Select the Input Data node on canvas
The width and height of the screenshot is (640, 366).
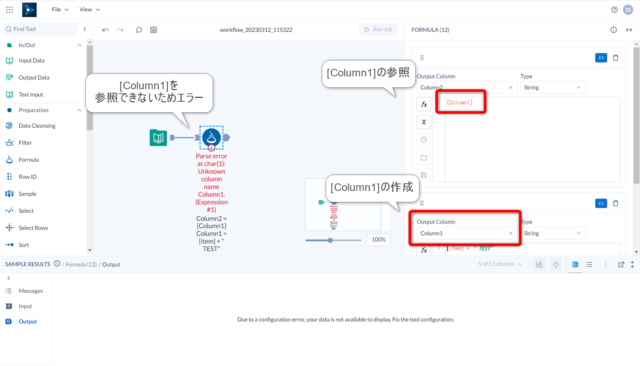pos(158,138)
